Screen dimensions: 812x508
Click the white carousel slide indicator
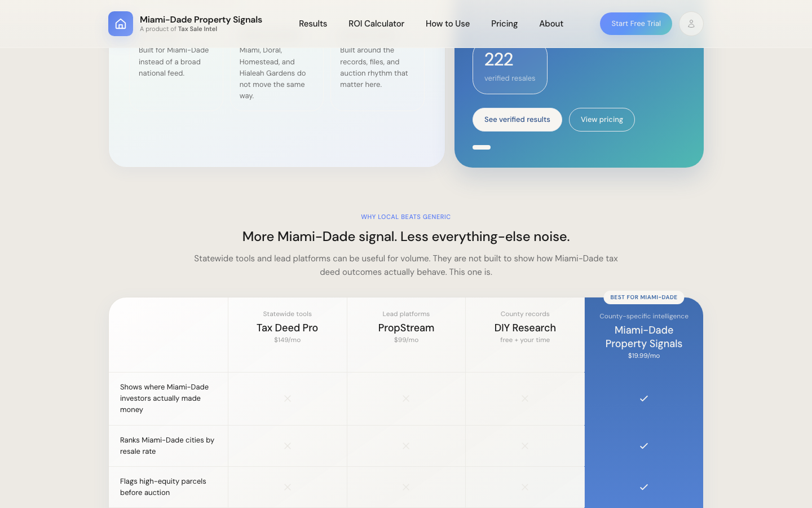point(482,147)
